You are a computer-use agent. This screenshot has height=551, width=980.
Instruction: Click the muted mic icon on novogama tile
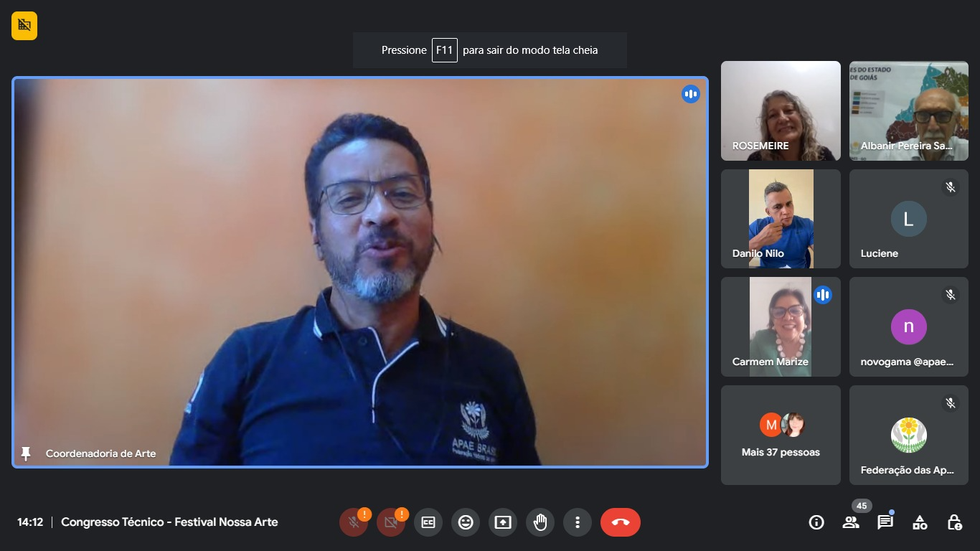click(951, 295)
